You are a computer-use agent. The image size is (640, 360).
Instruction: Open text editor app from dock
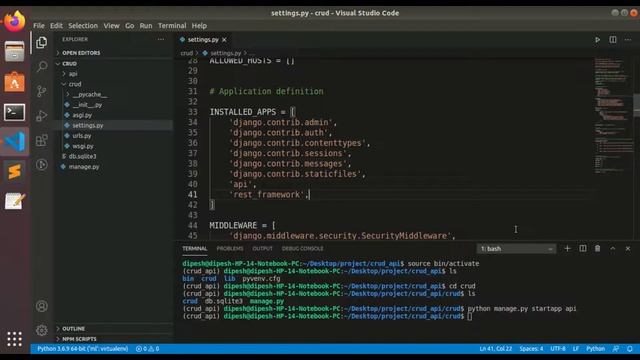(x=15, y=201)
